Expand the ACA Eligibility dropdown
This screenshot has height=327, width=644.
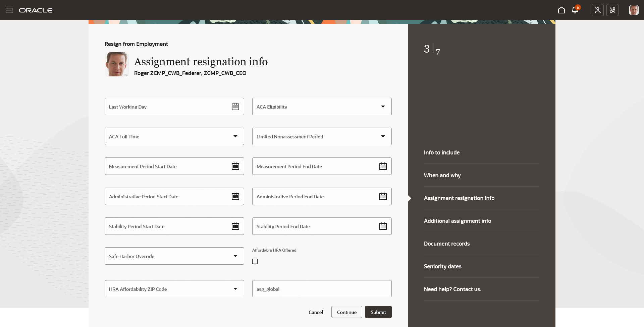[x=383, y=107]
